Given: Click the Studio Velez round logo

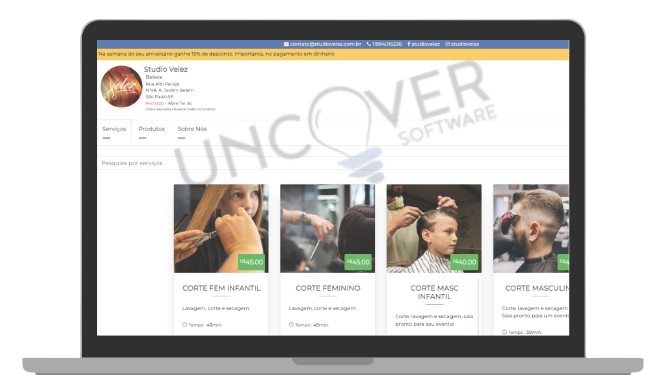Looking at the screenshot, I should pyautogui.click(x=121, y=86).
